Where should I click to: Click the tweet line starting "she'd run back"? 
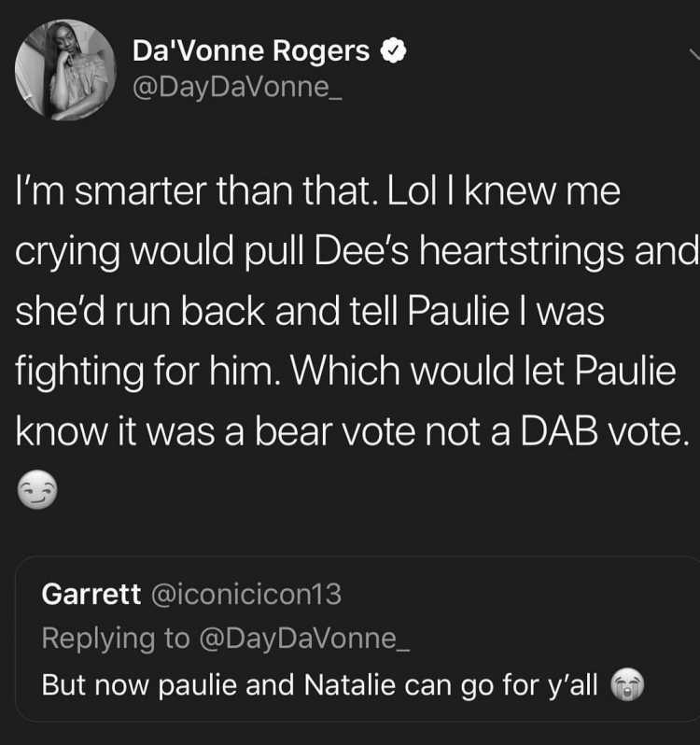point(310,311)
